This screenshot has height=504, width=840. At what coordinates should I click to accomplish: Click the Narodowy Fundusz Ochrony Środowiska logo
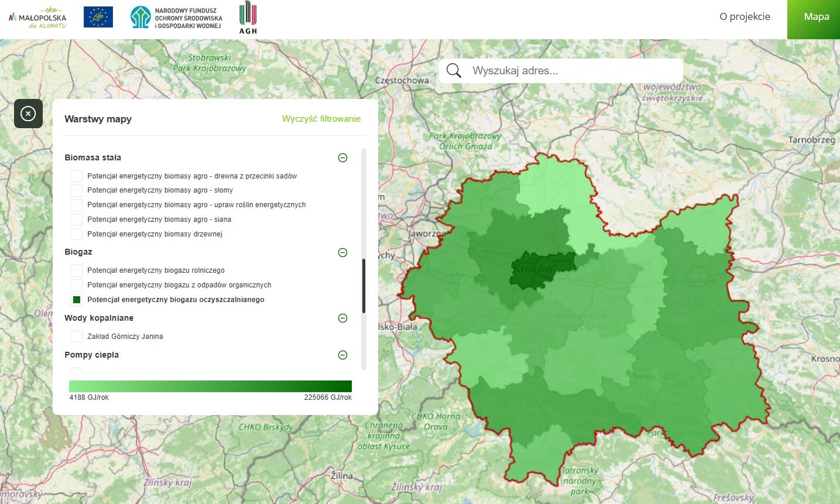pyautogui.click(x=176, y=18)
